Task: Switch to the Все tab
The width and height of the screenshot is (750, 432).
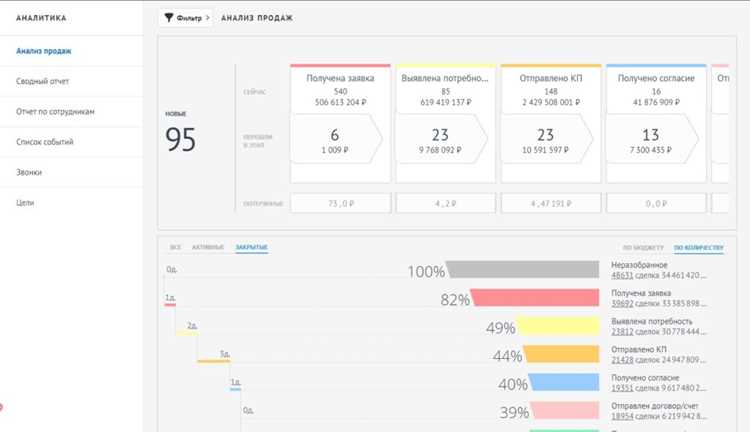Action: point(176,247)
